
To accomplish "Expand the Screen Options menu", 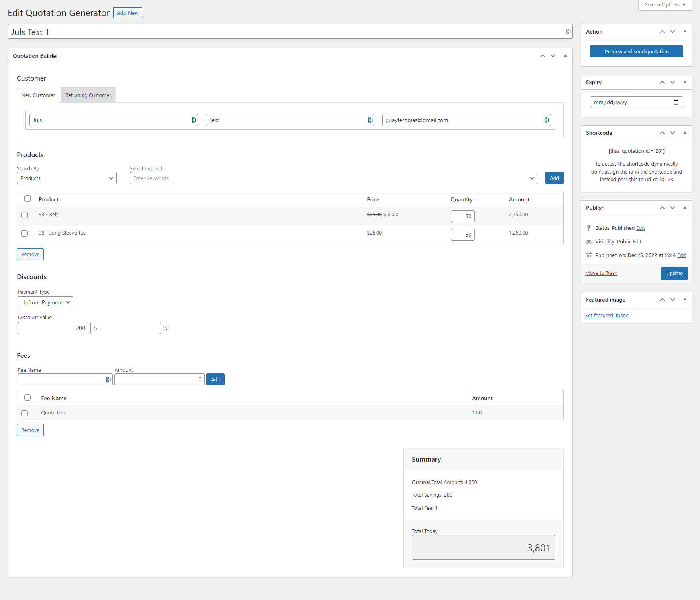I will (x=665, y=5).
